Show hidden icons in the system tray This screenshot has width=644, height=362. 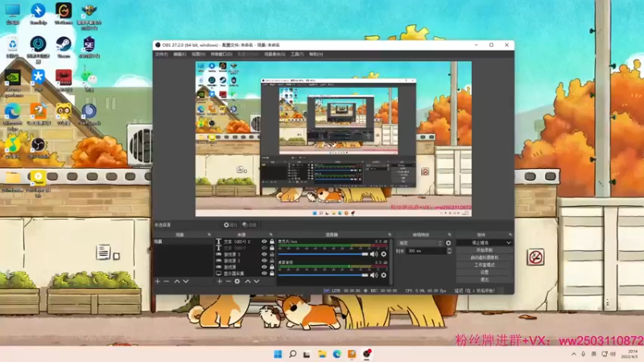tap(574, 354)
